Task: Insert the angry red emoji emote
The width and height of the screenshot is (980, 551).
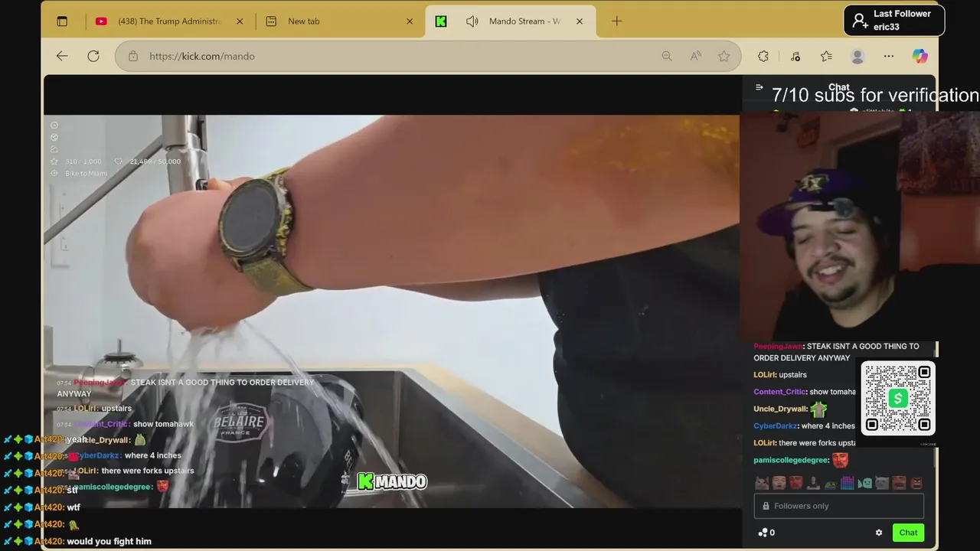Action: [916, 483]
